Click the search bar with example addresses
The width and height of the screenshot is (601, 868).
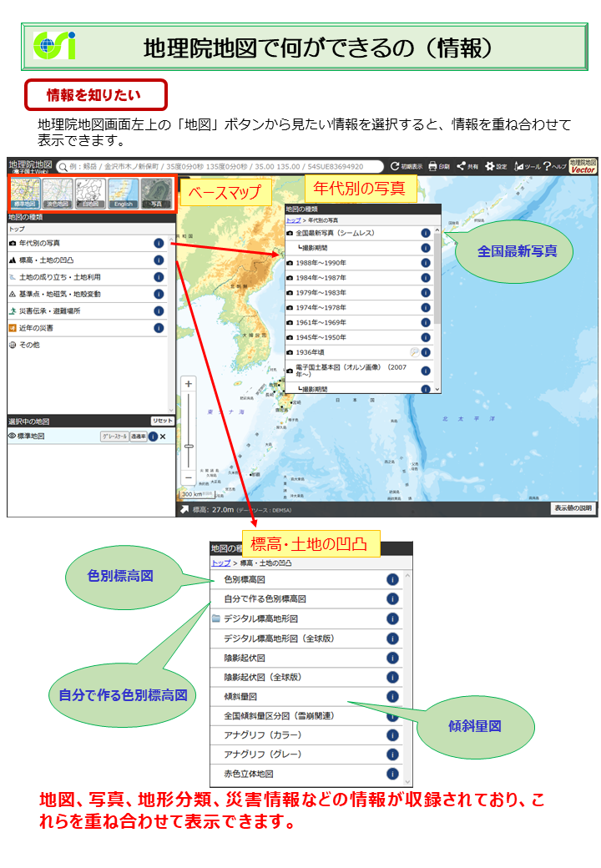point(220,167)
